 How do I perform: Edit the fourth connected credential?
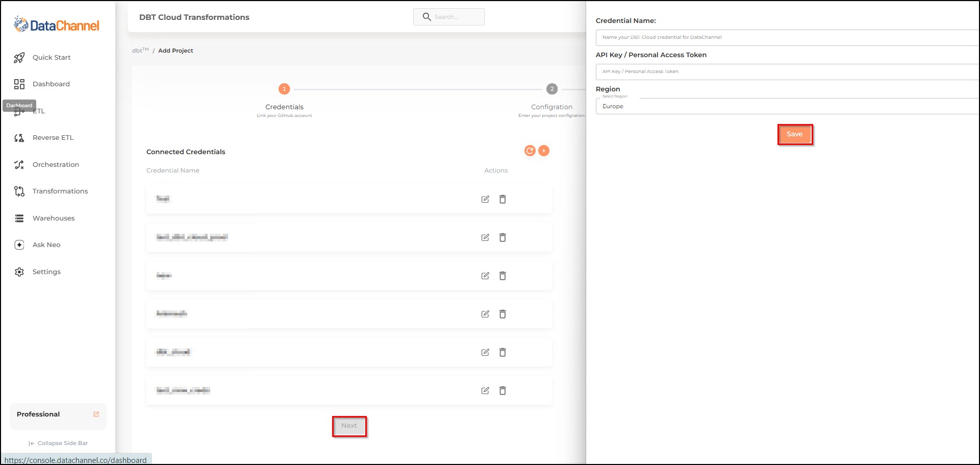pos(485,314)
